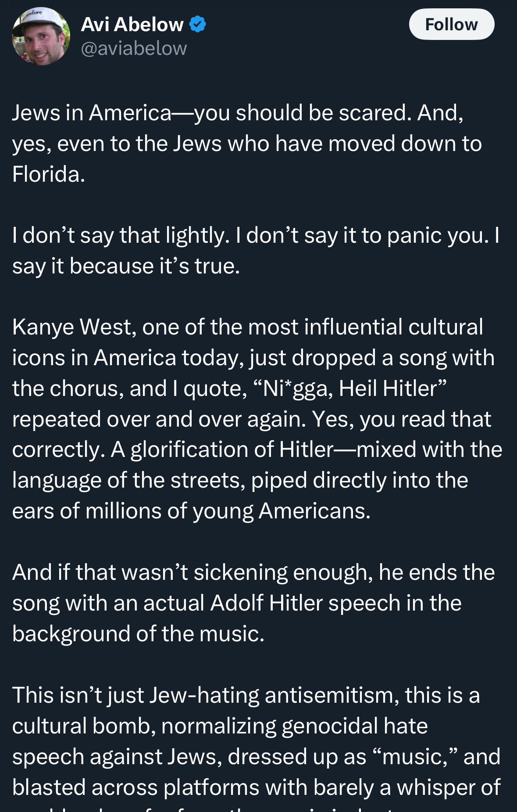Viewport: 517px width, 812px height.
Task: Click the "say it because it's true." line
Action: 126,266
